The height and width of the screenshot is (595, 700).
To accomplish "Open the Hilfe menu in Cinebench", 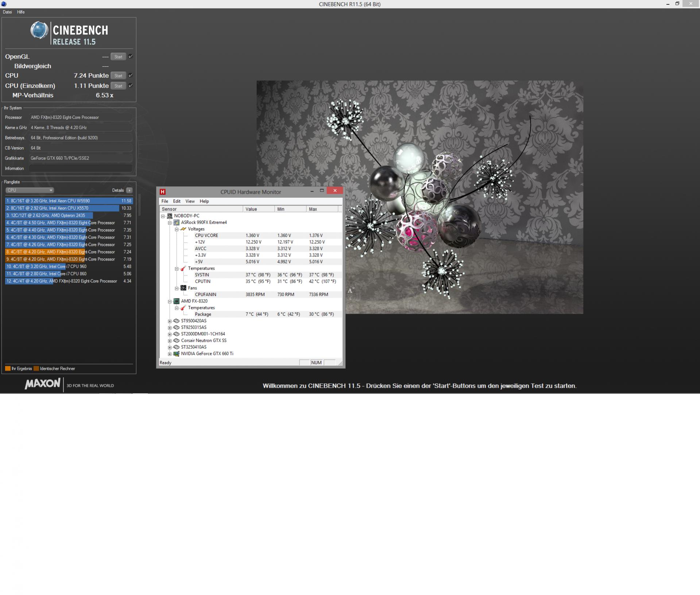I will (21, 12).
